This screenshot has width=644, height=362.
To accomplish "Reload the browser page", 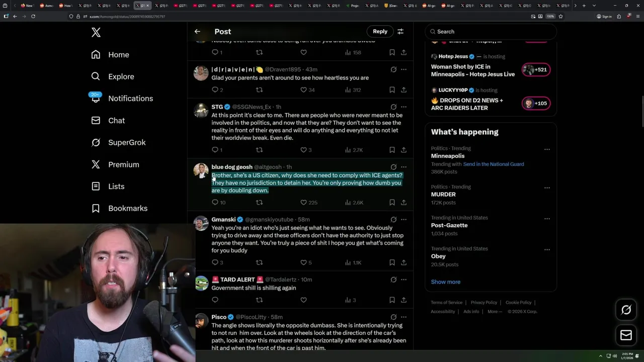I will pyautogui.click(x=33, y=16).
